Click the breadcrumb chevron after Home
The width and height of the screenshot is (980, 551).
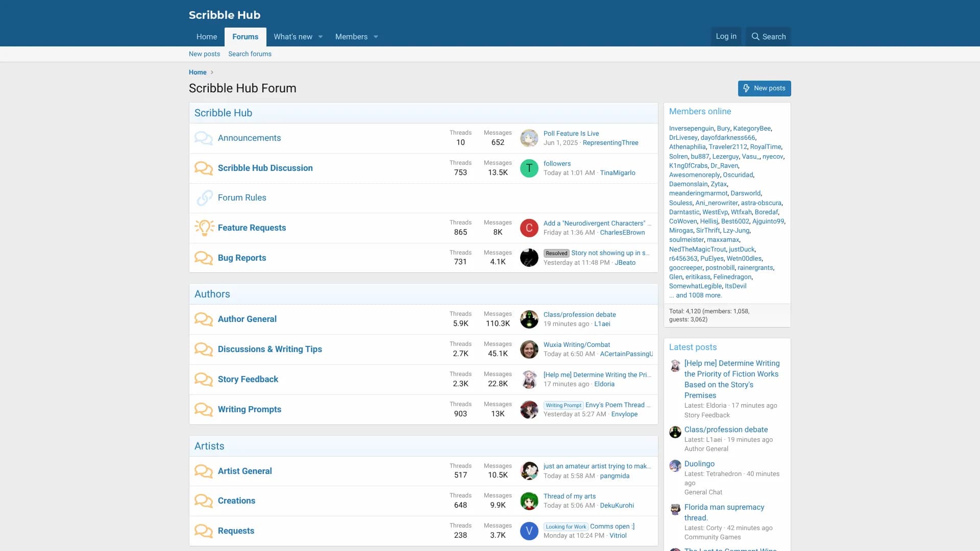[x=212, y=72]
